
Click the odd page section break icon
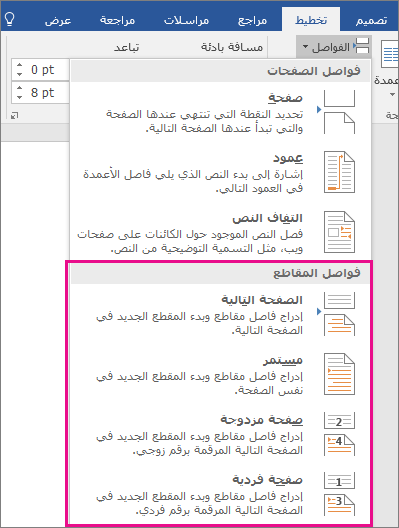pos(339,494)
